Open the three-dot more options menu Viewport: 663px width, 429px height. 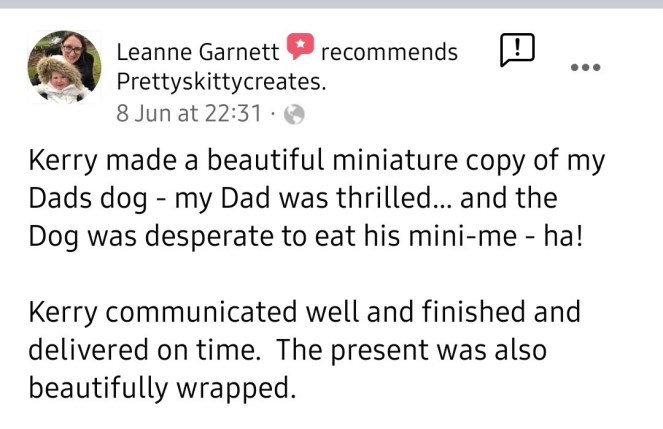(586, 67)
